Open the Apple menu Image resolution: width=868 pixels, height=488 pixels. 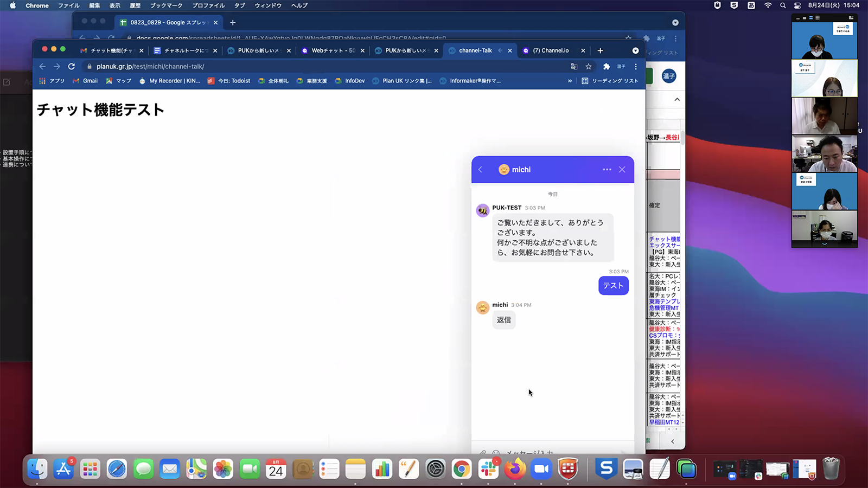coord(13,5)
